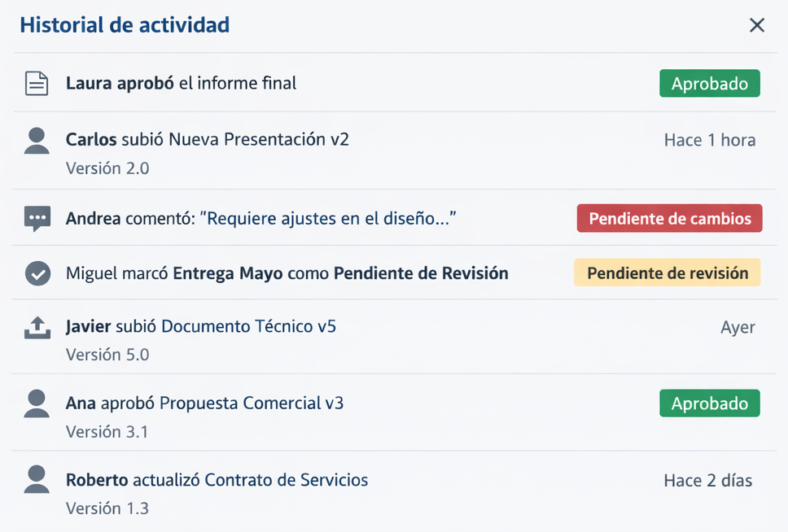Click the avatar icon next to Roberto
Screen dimensions: 788x532
36,480
